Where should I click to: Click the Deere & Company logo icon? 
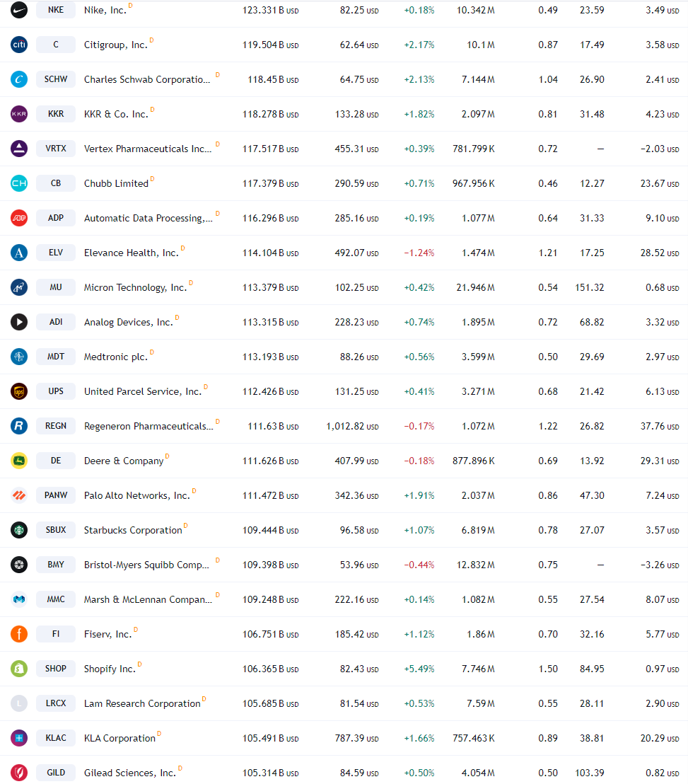pyautogui.click(x=19, y=461)
